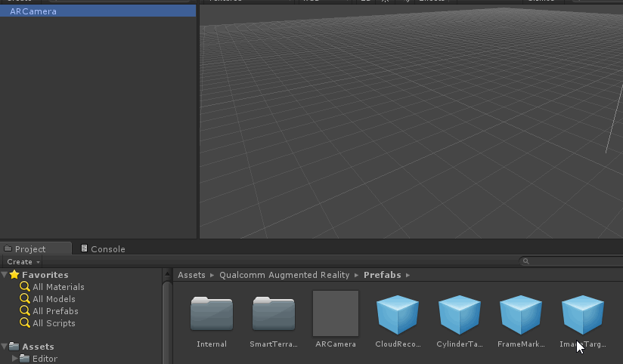
Task: Switch to the Console tab
Action: click(104, 249)
